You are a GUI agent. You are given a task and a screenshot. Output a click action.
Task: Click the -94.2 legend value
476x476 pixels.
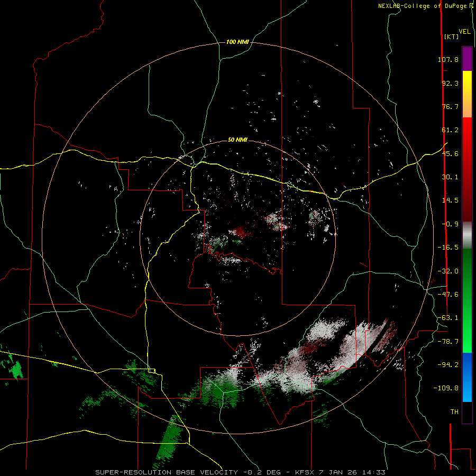[x=448, y=365]
